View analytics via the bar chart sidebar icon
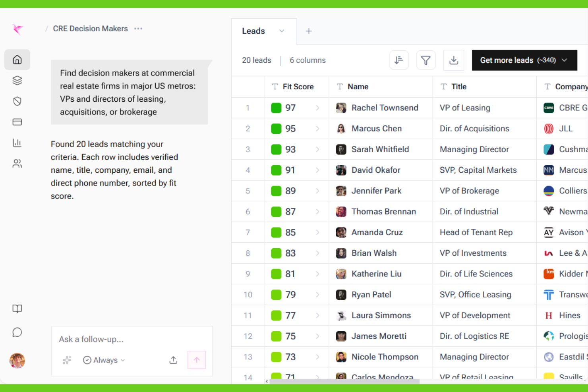 click(x=17, y=143)
